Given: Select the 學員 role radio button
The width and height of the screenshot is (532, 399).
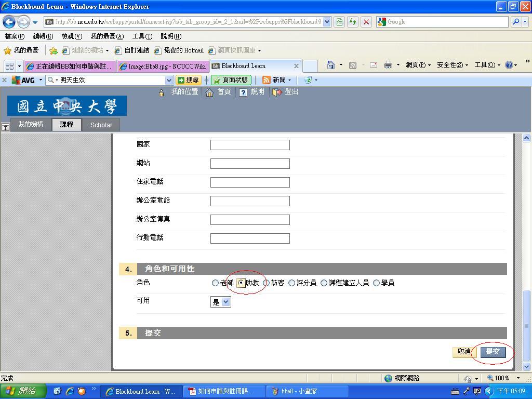Looking at the screenshot, I should pyautogui.click(x=376, y=283).
